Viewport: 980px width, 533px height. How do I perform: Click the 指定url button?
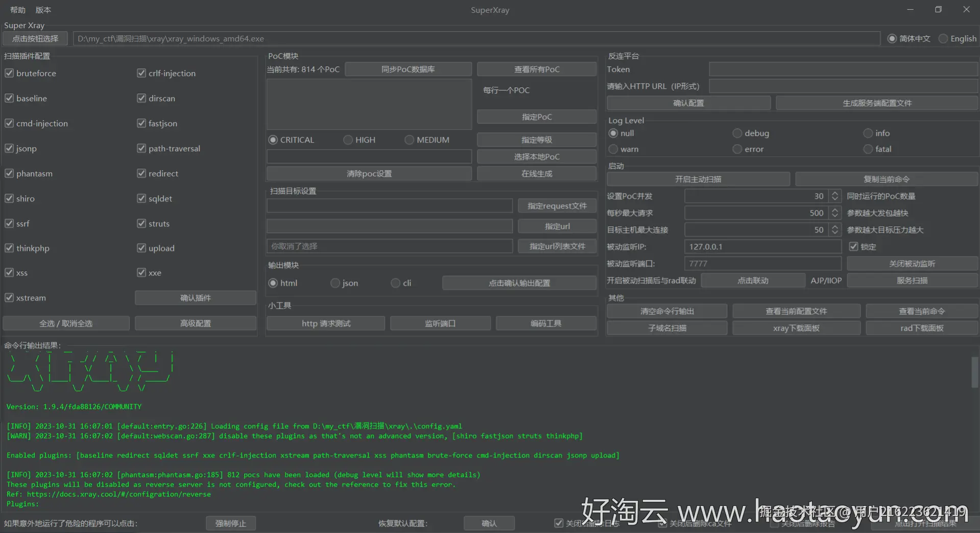pyautogui.click(x=557, y=226)
